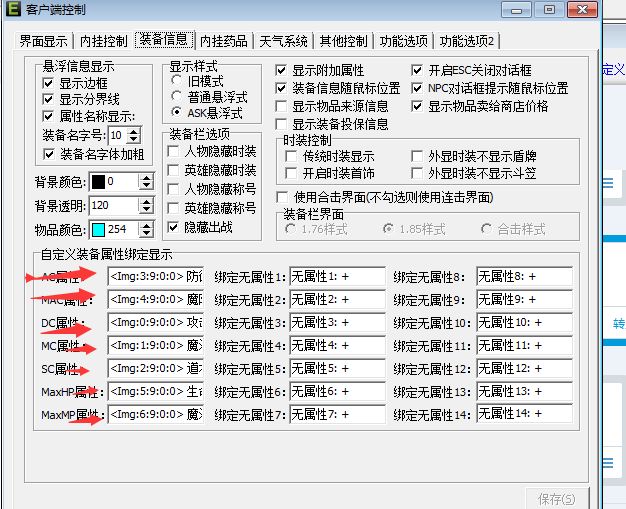The width and height of the screenshot is (626, 509).
Task: Click the DC属性 input field
Action: click(x=156, y=322)
